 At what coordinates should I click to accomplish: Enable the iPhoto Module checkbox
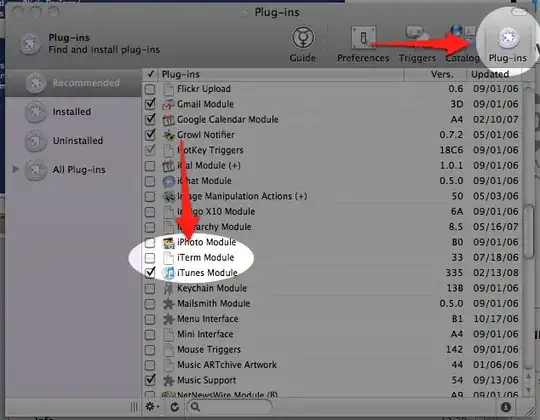[150, 243]
